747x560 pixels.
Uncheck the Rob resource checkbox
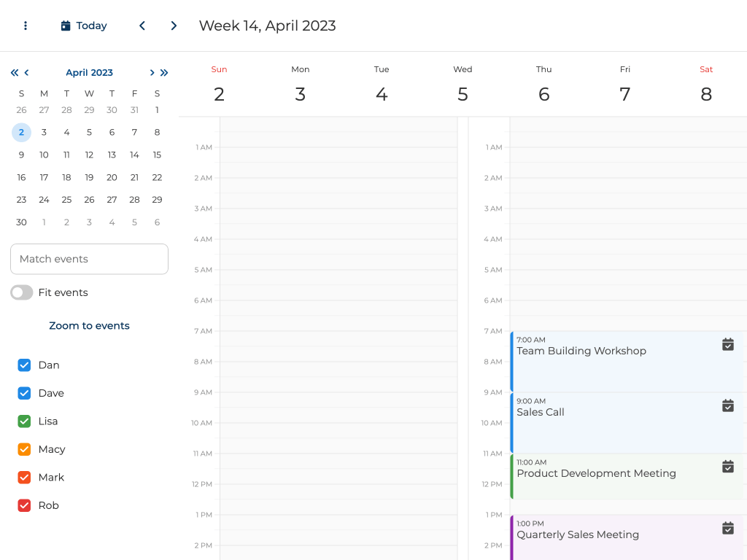click(x=24, y=505)
